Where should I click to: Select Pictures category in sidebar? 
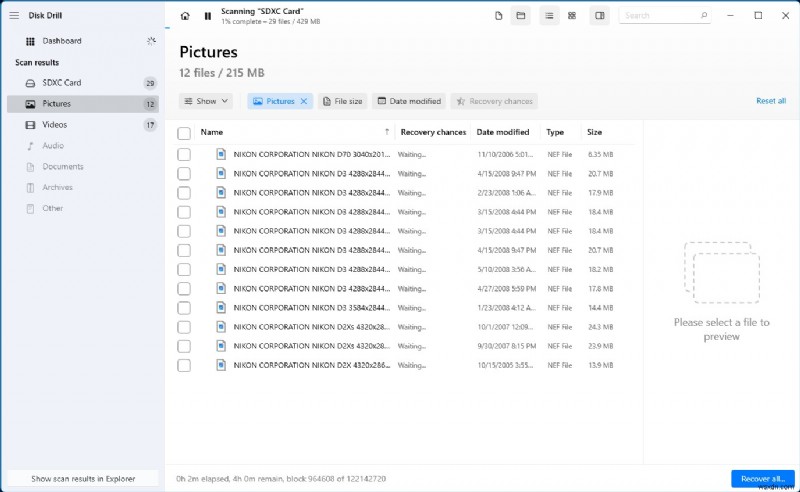click(x=83, y=104)
